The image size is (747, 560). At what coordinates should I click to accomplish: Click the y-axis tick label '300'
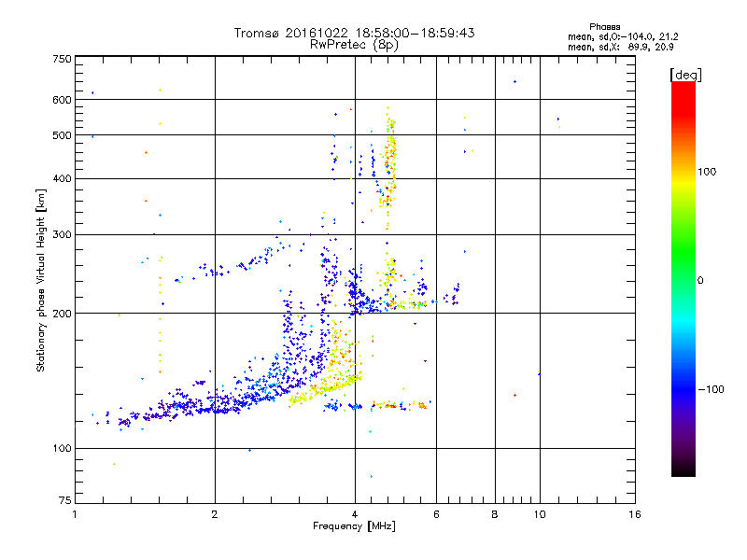tap(63, 234)
